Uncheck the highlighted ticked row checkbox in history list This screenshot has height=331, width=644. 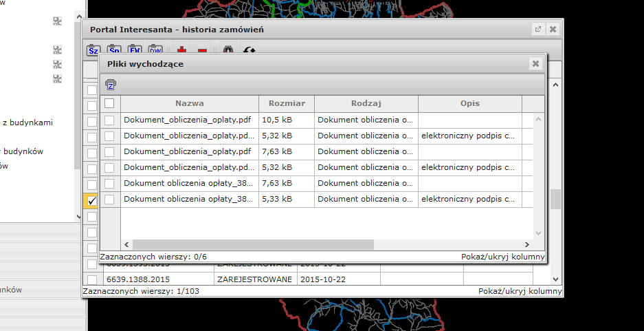point(92,201)
